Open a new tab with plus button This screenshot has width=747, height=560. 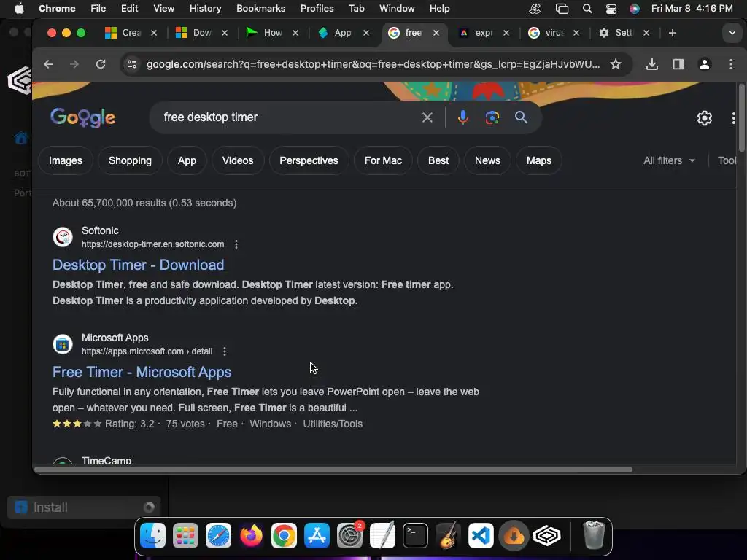coord(672,33)
